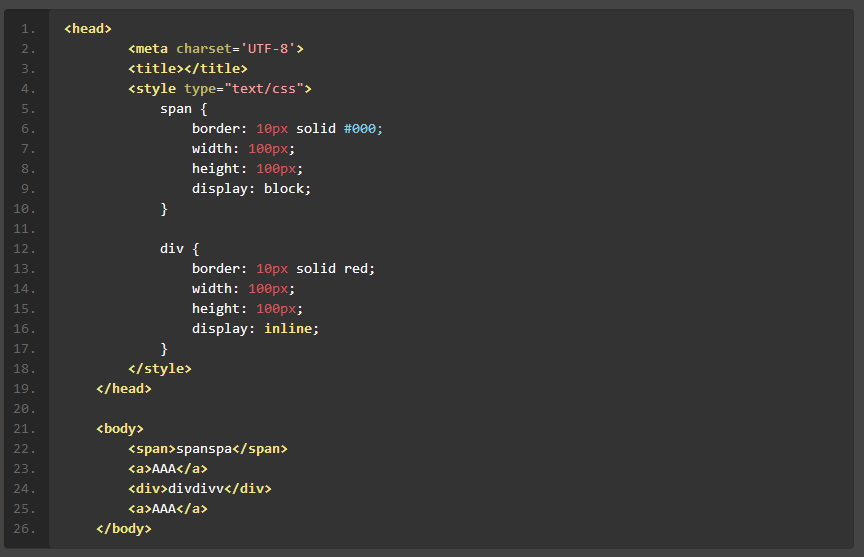Click the block display value

coord(285,189)
